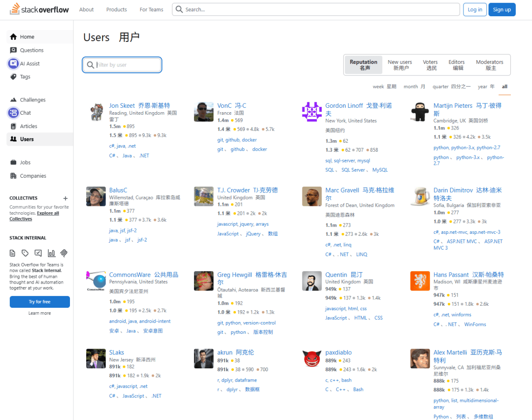Go to Chat in sidebar

coord(25,113)
